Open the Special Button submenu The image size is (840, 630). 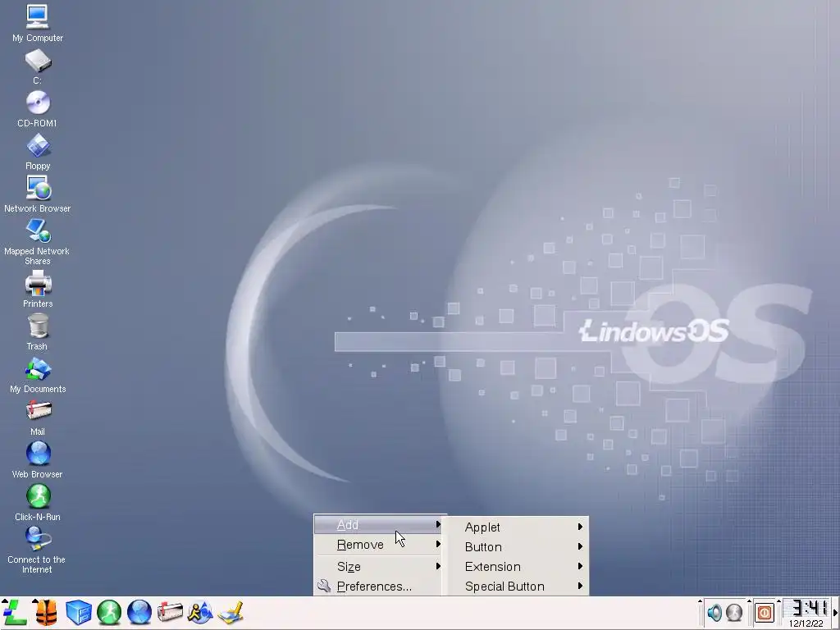click(518, 587)
